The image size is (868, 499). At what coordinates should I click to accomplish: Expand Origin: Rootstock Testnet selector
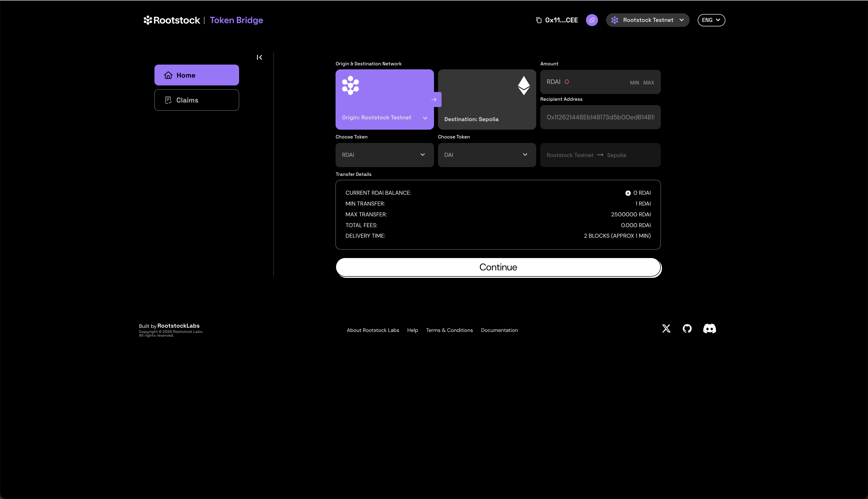[384, 118]
